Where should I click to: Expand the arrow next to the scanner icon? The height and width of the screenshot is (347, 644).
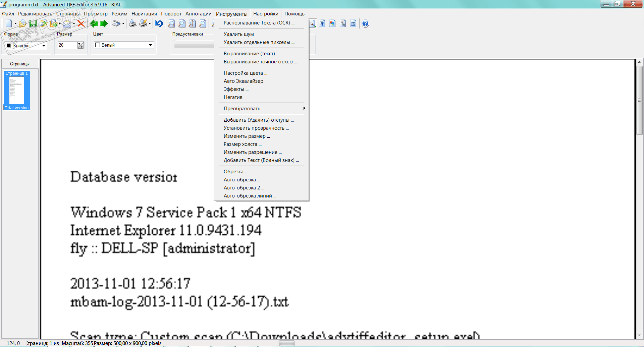pyautogui.click(x=123, y=23)
